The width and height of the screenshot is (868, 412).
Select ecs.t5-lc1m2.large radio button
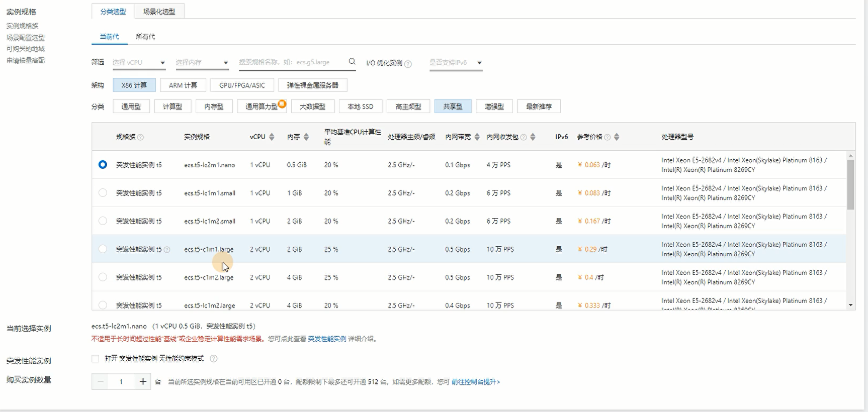coord(103,305)
